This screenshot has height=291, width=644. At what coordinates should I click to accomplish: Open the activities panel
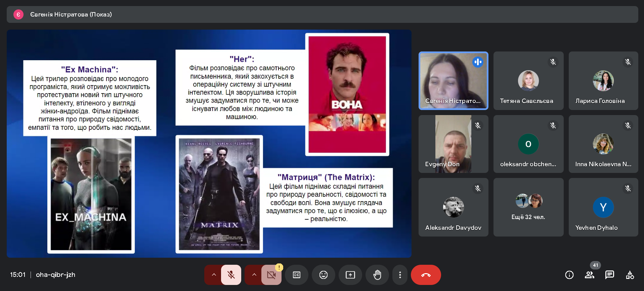tap(630, 275)
